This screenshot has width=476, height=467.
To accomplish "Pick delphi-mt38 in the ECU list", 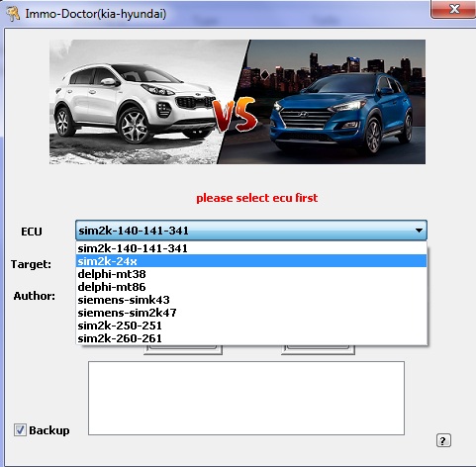I will coord(251,274).
